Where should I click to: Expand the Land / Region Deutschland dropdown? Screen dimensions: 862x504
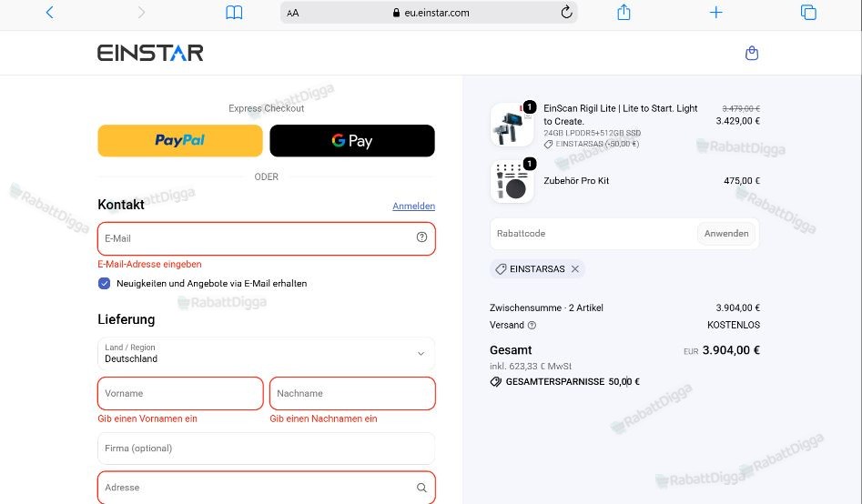coord(267,353)
